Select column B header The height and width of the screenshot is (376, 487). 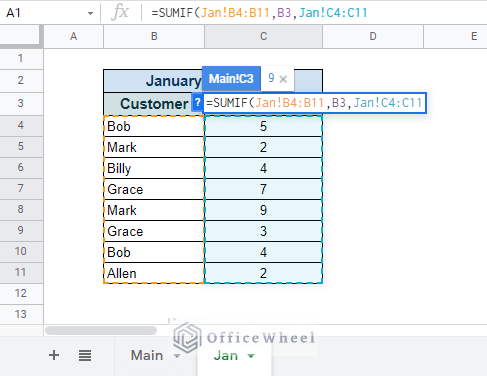154,36
